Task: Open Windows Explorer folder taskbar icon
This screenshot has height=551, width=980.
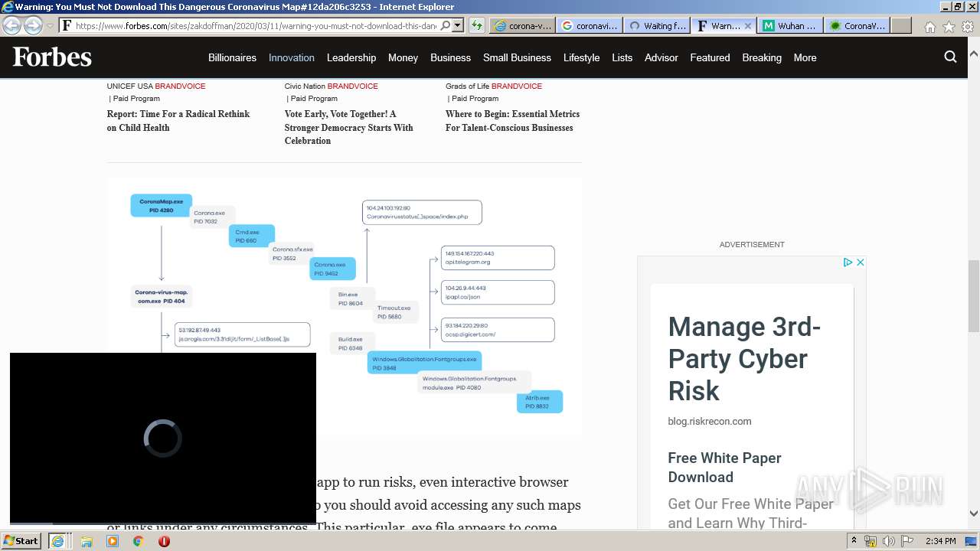Action: pyautogui.click(x=87, y=541)
